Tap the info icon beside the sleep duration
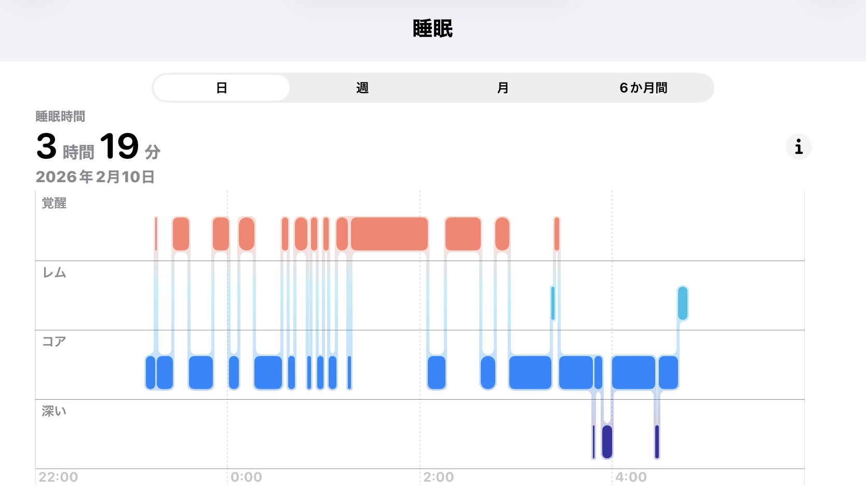 click(x=798, y=147)
